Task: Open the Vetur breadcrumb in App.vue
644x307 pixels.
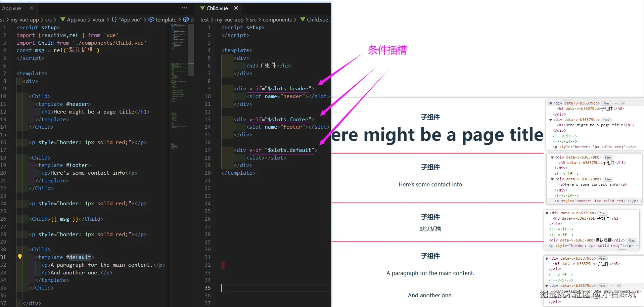Action: click(98, 20)
